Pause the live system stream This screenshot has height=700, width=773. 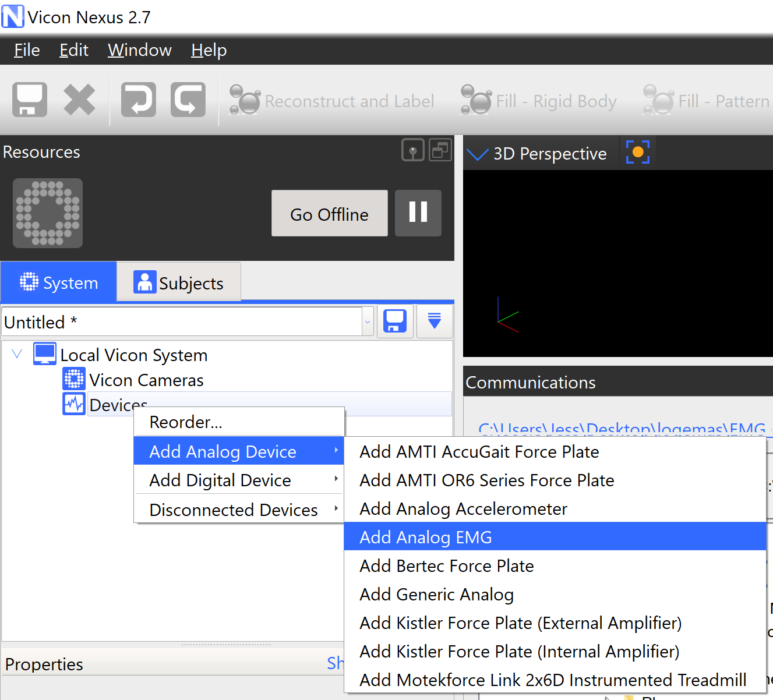click(418, 213)
